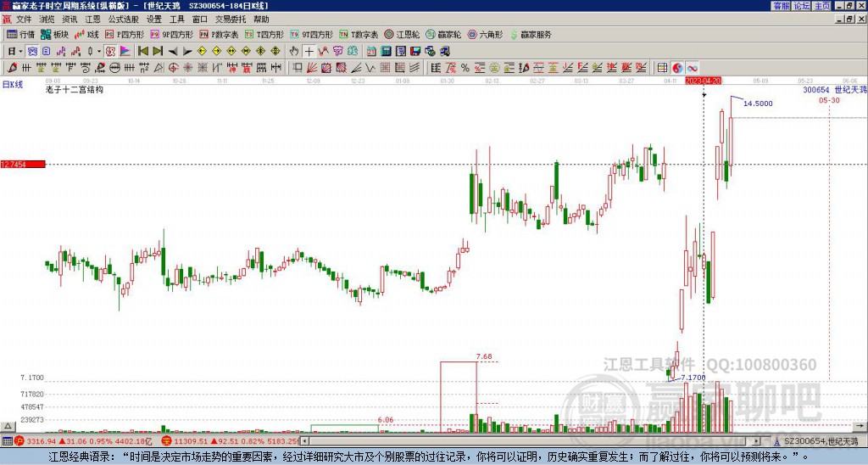
Task: Click the 14.5000 high price label
Action: [758, 103]
